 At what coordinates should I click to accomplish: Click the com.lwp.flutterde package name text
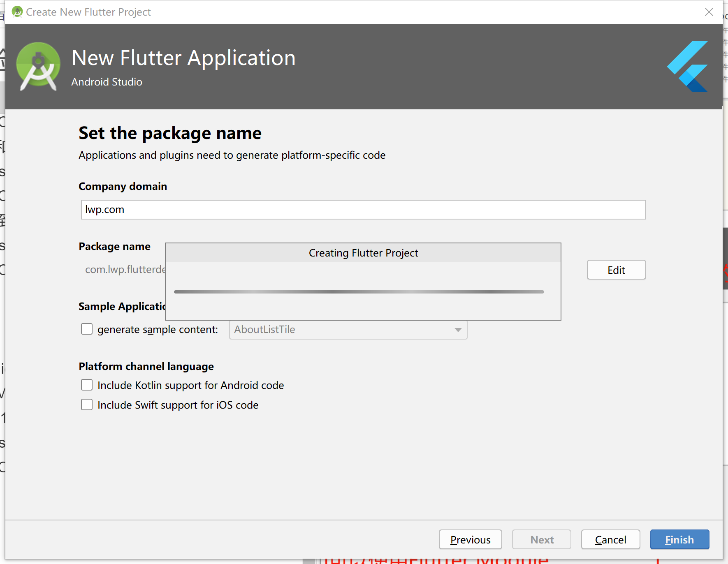tap(125, 270)
